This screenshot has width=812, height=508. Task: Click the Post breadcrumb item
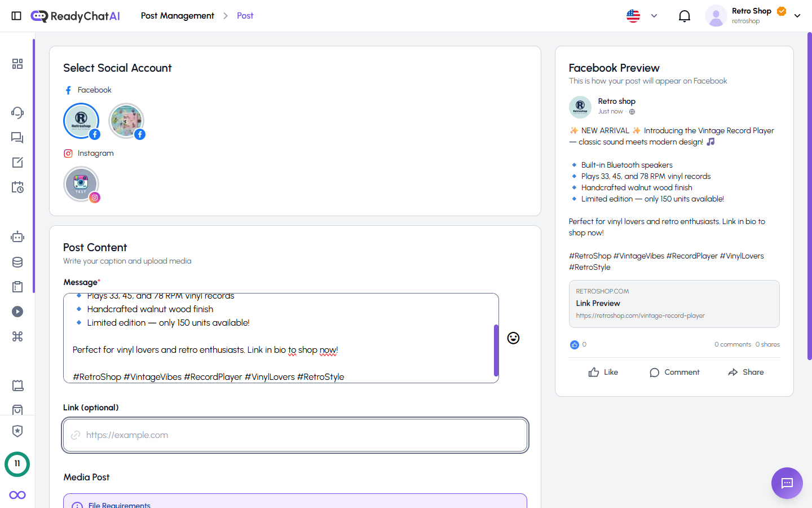coord(245,16)
